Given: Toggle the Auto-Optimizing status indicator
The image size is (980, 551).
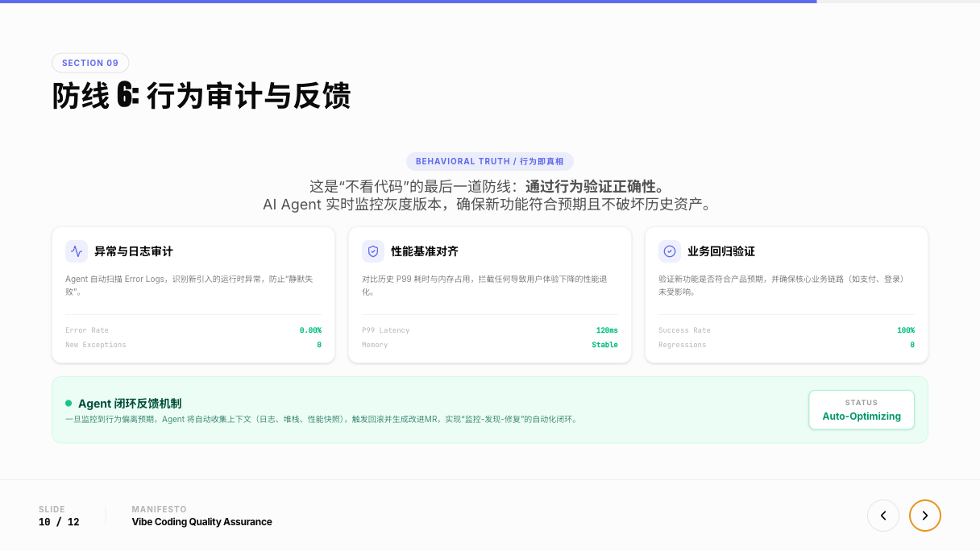Looking at the screenshot, I should 861,410.
